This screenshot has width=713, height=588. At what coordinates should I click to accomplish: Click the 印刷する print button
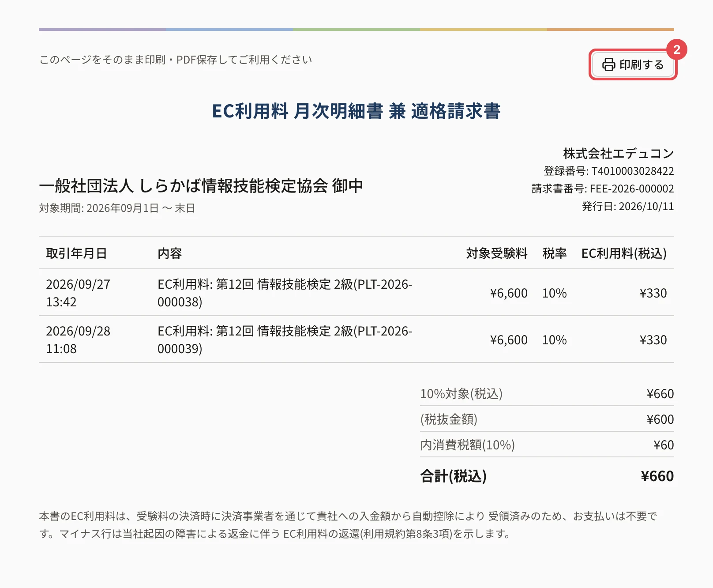(x=633, y=64)
